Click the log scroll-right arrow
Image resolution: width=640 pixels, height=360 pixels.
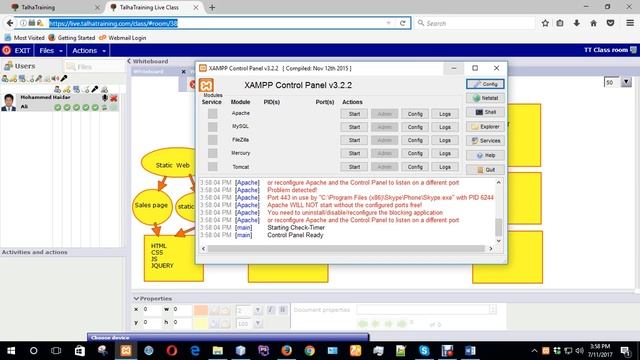[x=491, y=249]
